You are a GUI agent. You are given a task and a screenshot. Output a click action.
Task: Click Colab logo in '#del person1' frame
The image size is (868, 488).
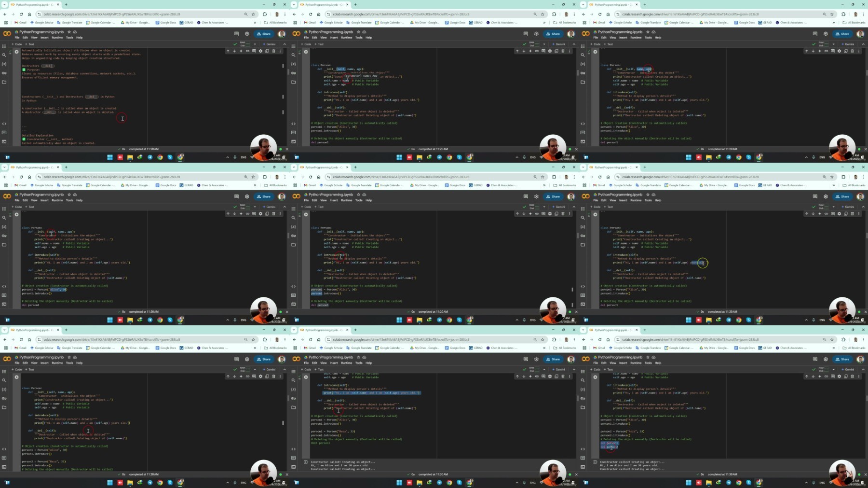tap(296, 359)
